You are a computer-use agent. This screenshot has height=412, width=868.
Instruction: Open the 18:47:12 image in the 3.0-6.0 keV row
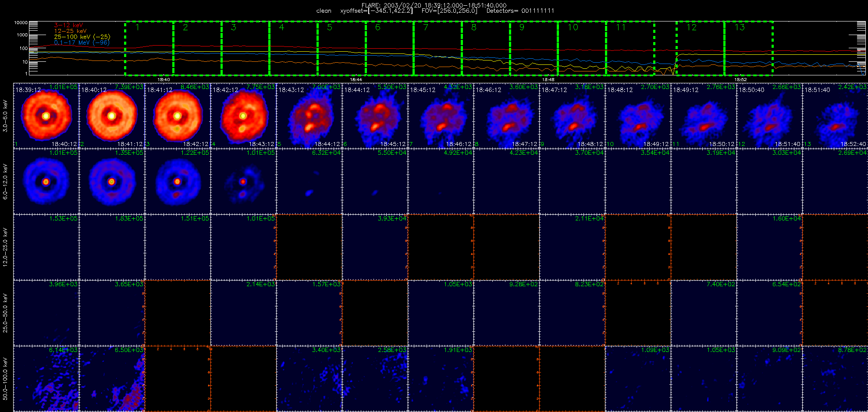(572, 116)
